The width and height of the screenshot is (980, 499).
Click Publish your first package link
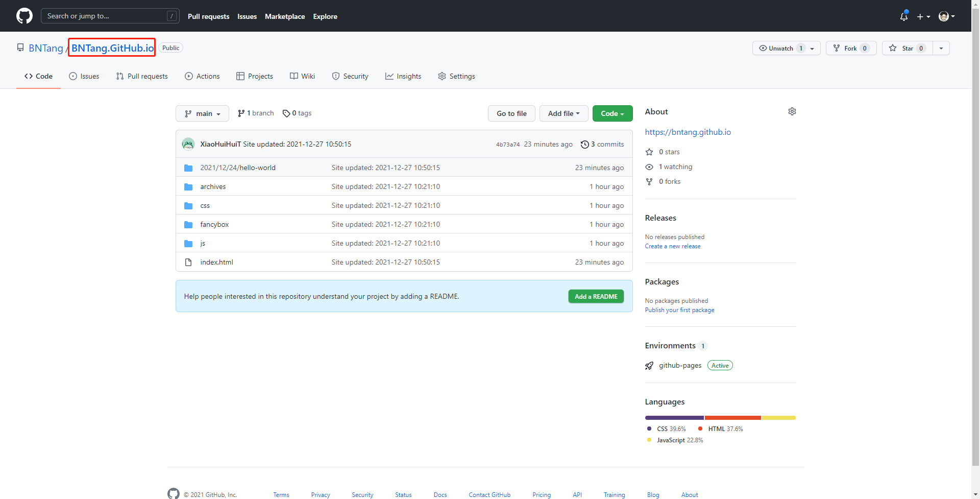[x=679, y=310]
